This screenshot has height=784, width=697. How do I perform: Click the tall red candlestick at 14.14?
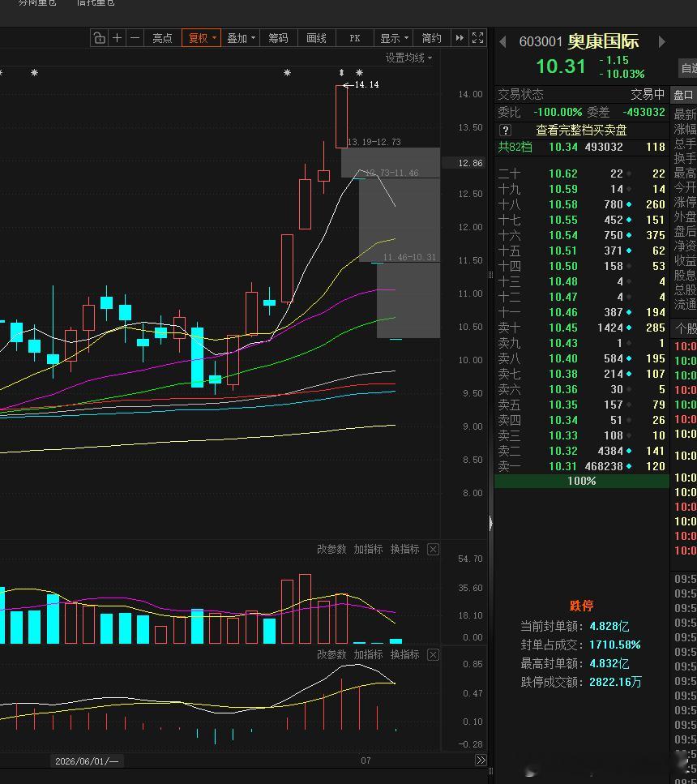tap(341, 117)
